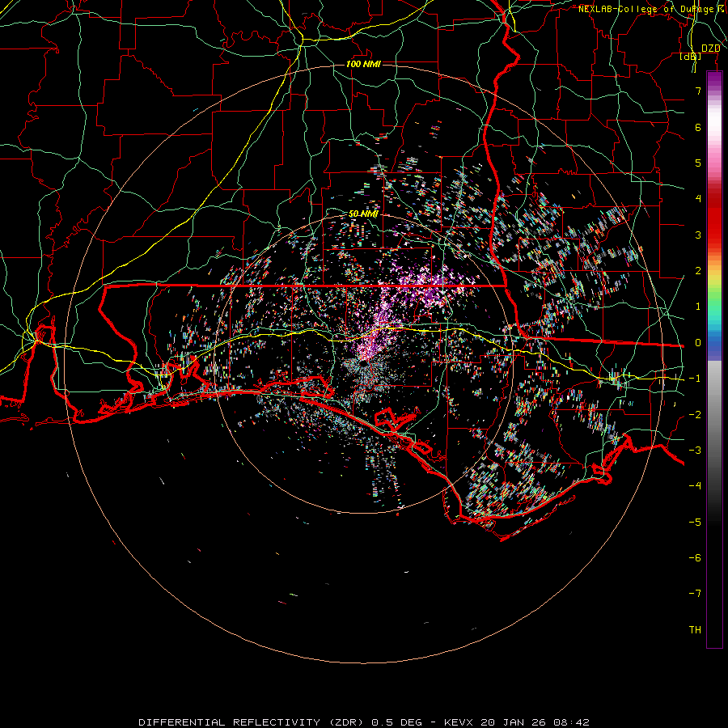The height and width of the screenshot is (728, 728).
Task: Click the 4 dB scale value
Action: (698, 199)
